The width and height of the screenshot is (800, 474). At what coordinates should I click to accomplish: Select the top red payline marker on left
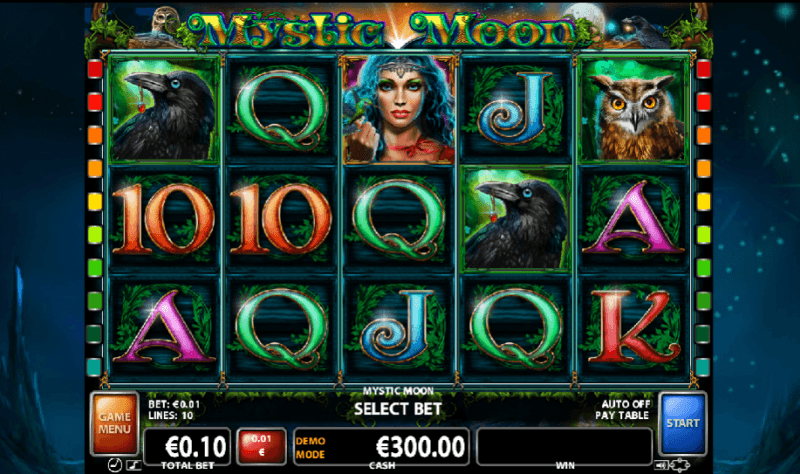pos(95,69)
